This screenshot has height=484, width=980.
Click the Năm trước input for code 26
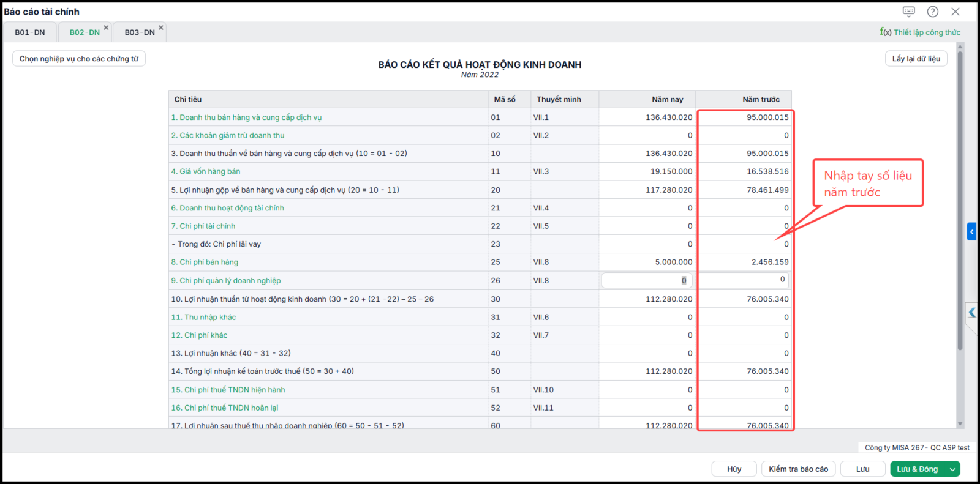pyautogui.click(x=744, y=280)
